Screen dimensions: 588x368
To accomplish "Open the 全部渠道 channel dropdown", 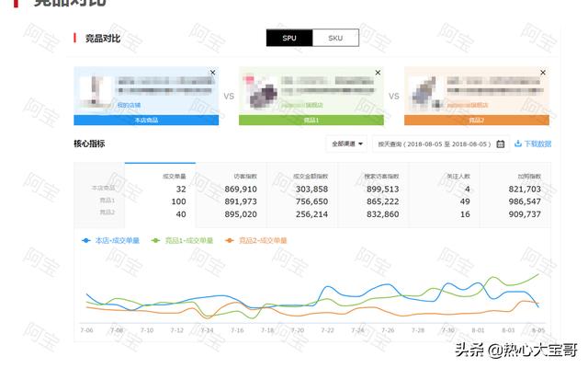I will tap(347, 144).
